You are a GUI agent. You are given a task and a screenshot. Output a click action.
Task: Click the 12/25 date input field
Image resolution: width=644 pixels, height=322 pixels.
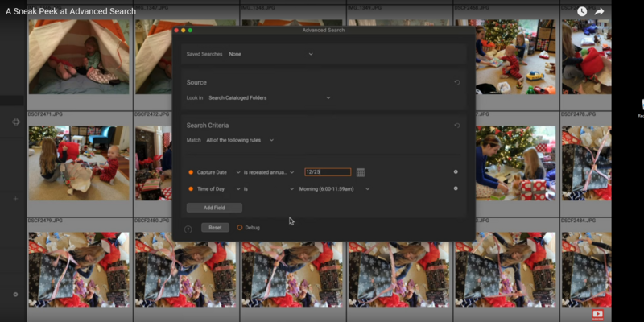tap(328, 172)
